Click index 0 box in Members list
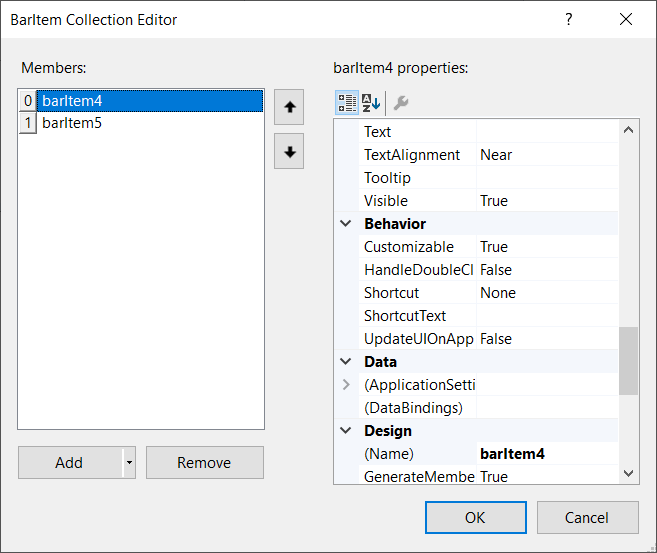This screenshot has height=553, width=657. pyautogui.click(x=28, y=101)
